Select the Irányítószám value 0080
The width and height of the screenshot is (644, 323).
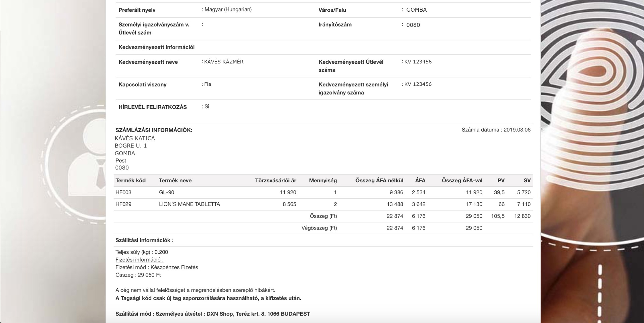[413, 25]
